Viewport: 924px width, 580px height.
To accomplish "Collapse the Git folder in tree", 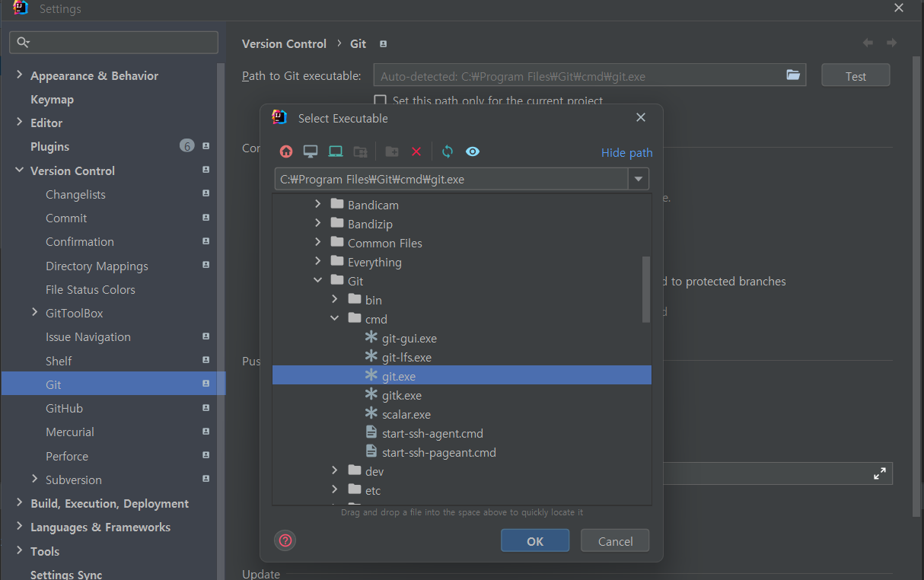I will (318, 281).
